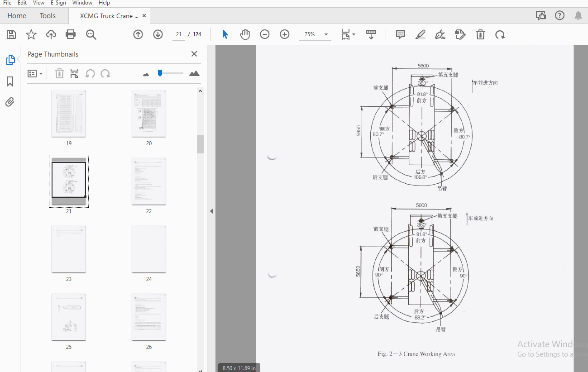
Task: Open the Find text magnifier
Action: tap(91, 34)
